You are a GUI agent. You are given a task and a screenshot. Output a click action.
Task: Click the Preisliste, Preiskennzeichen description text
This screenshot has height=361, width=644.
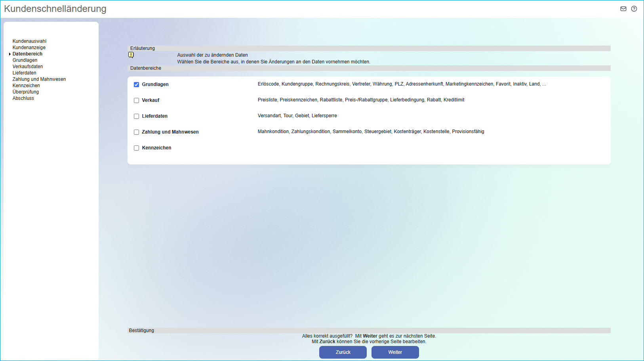click(361, 100)
